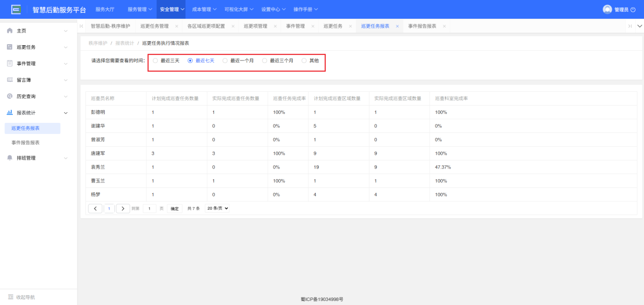Switch to 各区域巡更项配置 tab
Screen dimensions: 644x305
coord(206,26)
